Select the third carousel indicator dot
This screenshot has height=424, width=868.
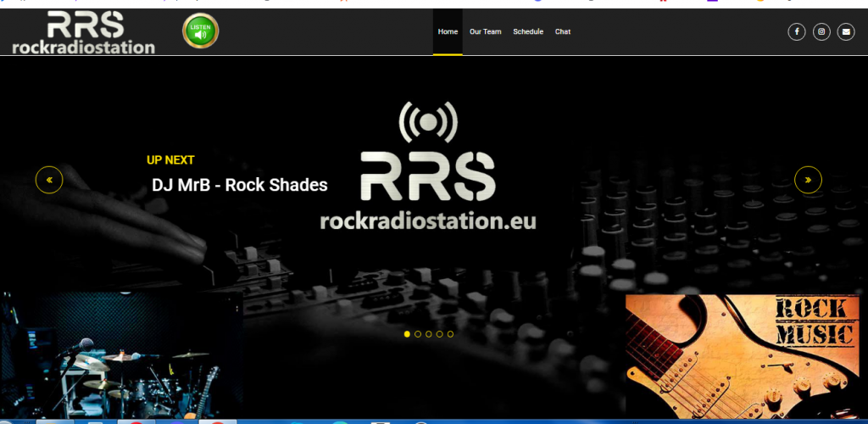[429, 334]
